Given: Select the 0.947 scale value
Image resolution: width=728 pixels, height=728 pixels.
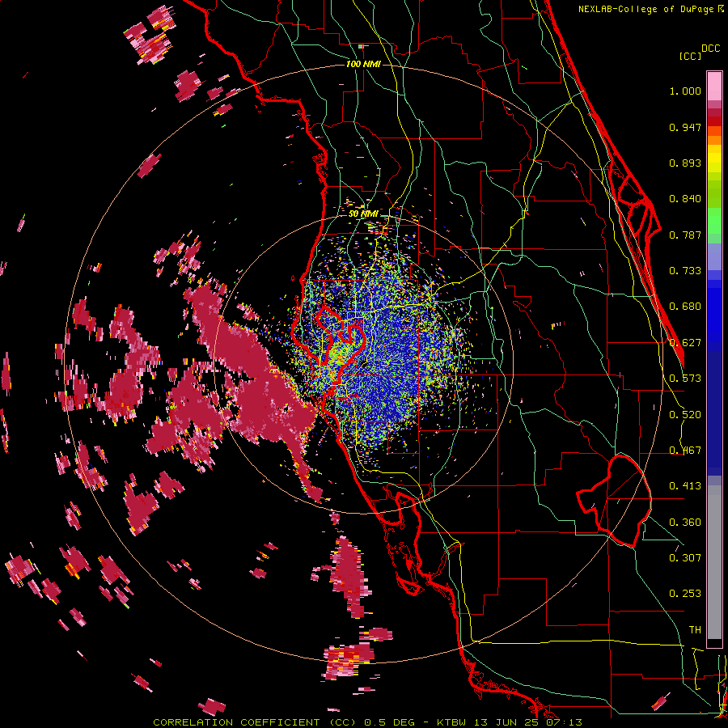Looking at the screenshot, I should 685,127.
